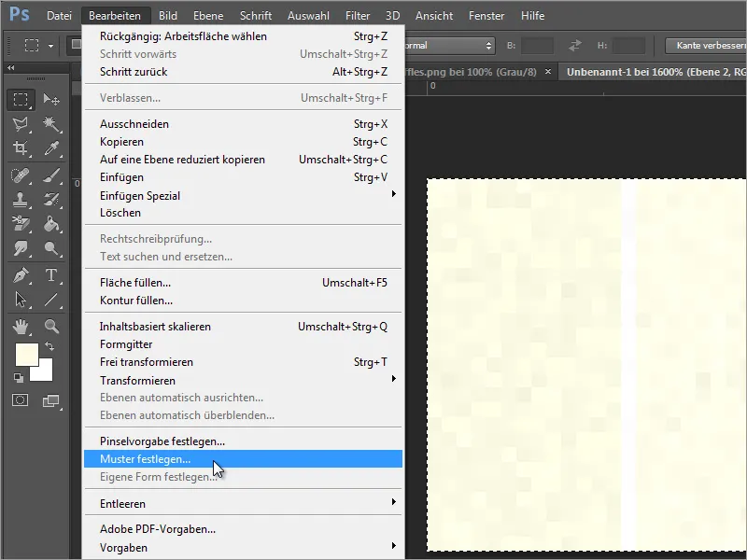Choose Kopieren menu entry
Screen dimensions: 747x560
pyautogui.click(x=243, y=142)
